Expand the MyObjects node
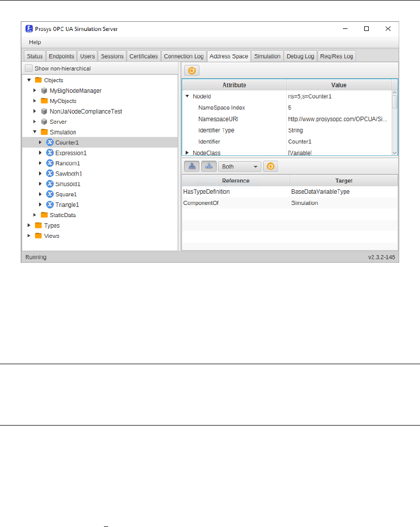Viewport: 420px width, 527px height. pos(34,101)
